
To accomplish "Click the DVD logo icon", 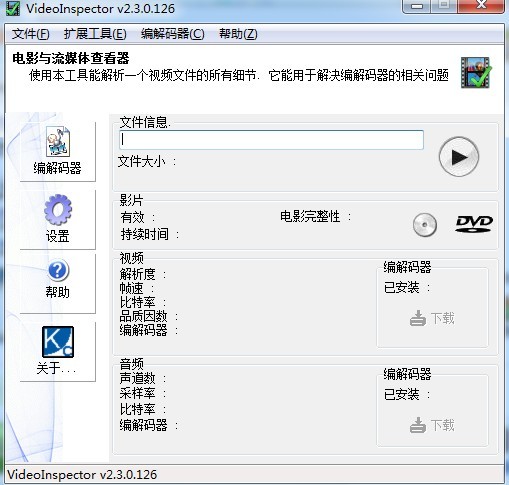I will (x=474, y=224).
